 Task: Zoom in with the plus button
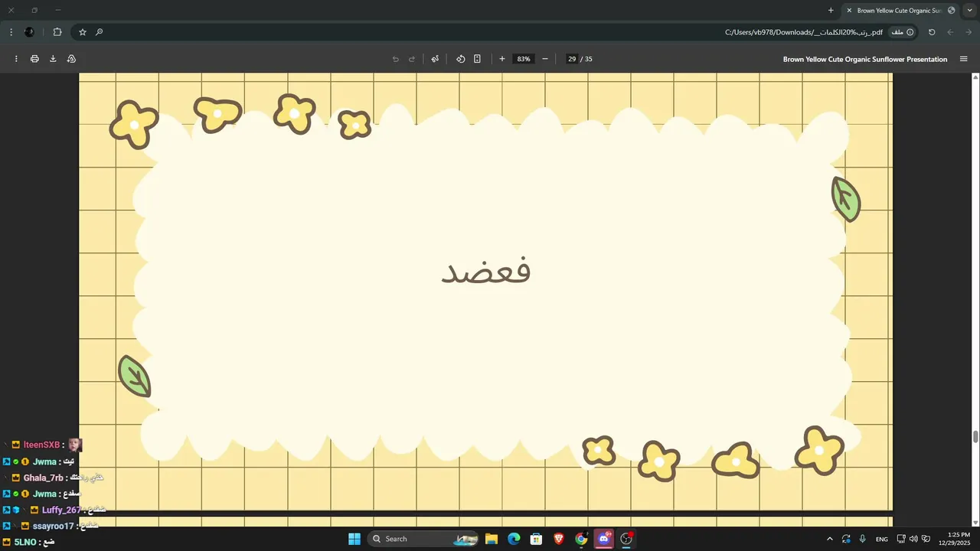(x=502, y=59)
